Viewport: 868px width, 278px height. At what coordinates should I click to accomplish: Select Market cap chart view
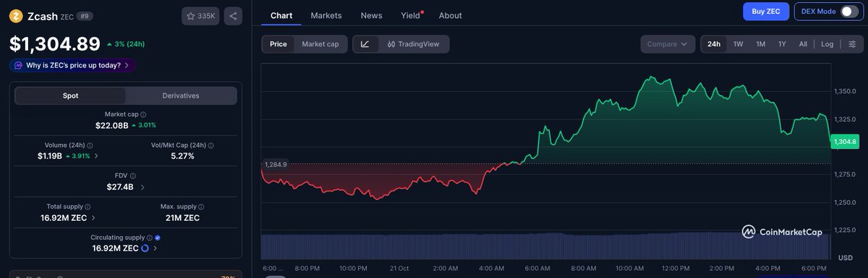(320, 44)
